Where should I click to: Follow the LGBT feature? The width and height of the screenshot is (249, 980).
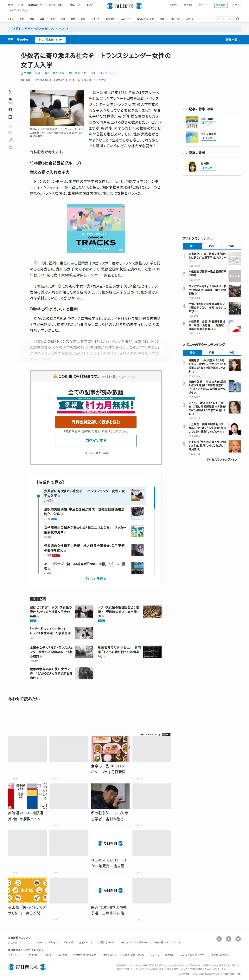point(208,124)
